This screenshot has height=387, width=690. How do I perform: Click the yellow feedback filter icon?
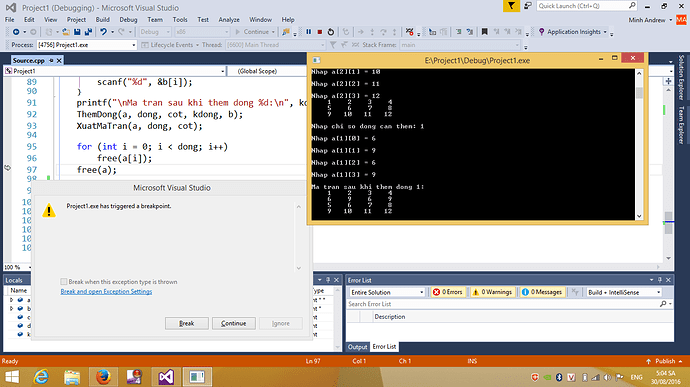point(511,6)
